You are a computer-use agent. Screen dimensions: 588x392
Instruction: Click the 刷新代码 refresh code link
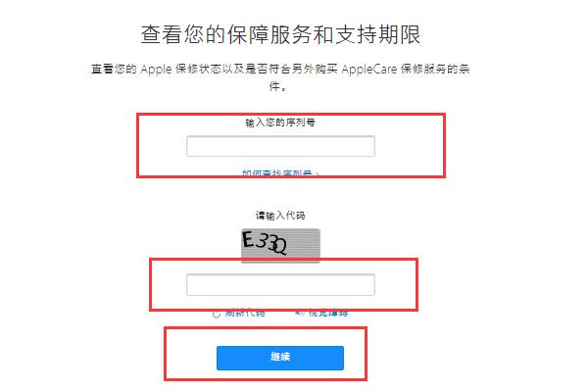[245, 314]
